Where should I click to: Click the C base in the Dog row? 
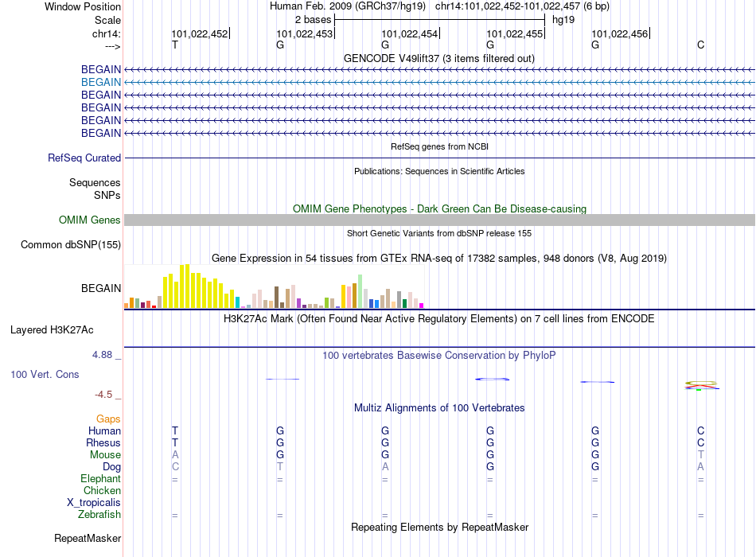click(x=175, y=467)
